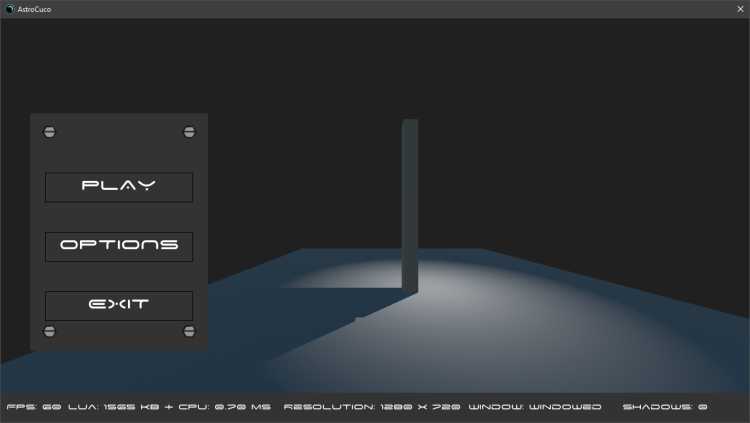Viewport: 750px width, 423px height.
Task: Click the FPS counter in status bar
Action: [34, 407]
